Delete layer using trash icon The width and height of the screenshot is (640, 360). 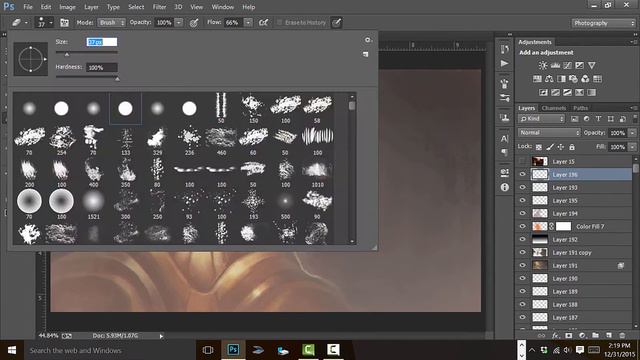click(622, 336)
